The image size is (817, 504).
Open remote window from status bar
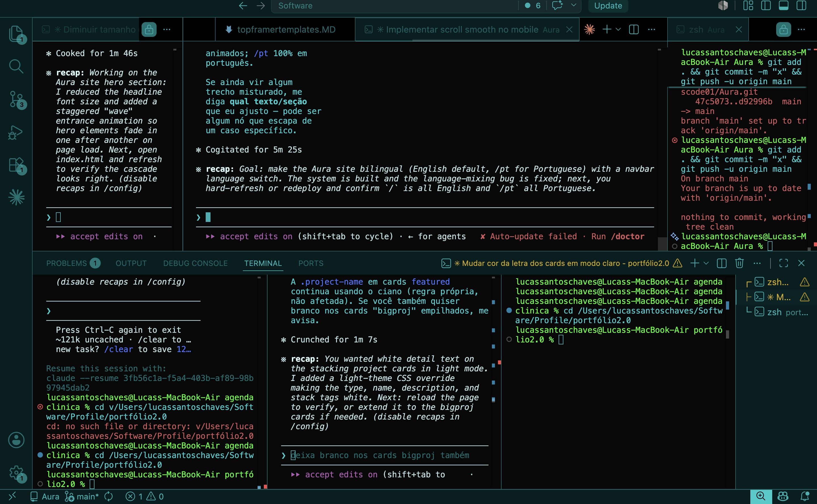click(x=12, y=497)
